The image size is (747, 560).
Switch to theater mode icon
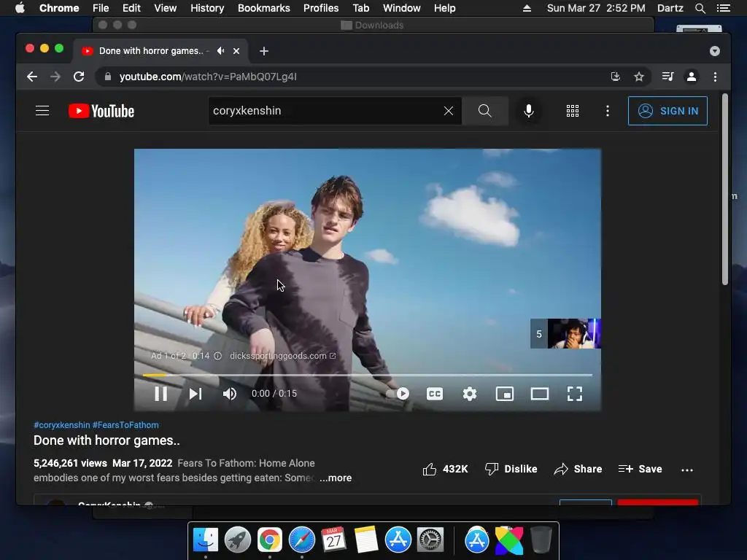(x=540, y=394)
